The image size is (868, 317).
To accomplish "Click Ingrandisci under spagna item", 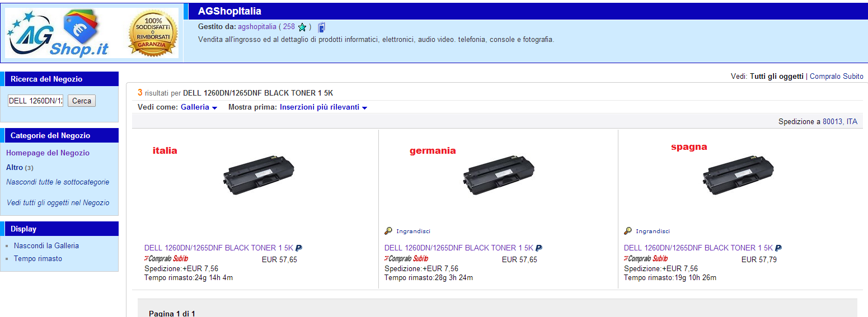I will click(x=653, y=231).
